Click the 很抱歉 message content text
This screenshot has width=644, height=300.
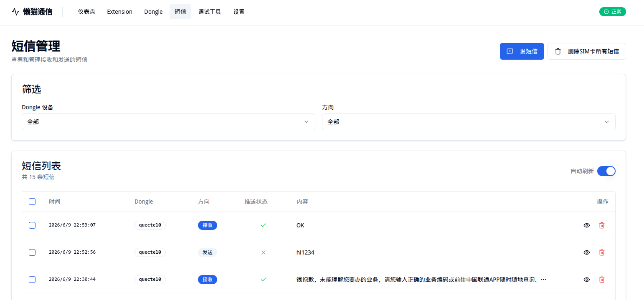pos(421,280)
